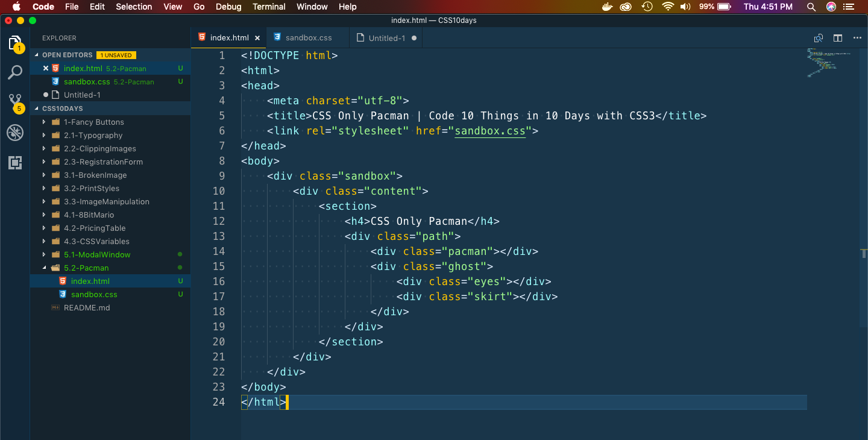Select Untitled-1 in Open Editors
Image resolution: width=868 pixels, height=440 pixels.
[x=110, y=95]
